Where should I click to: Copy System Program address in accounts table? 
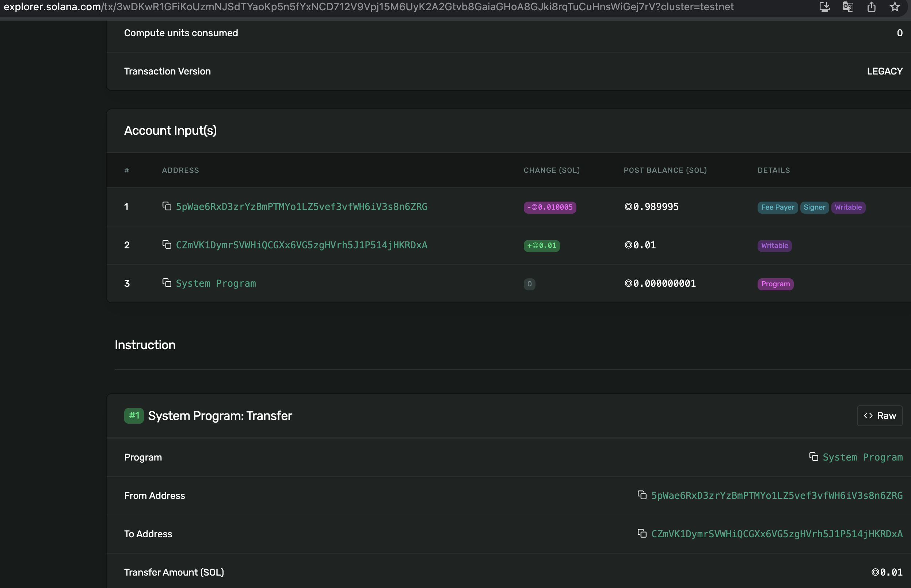click(x=167, y=283)
